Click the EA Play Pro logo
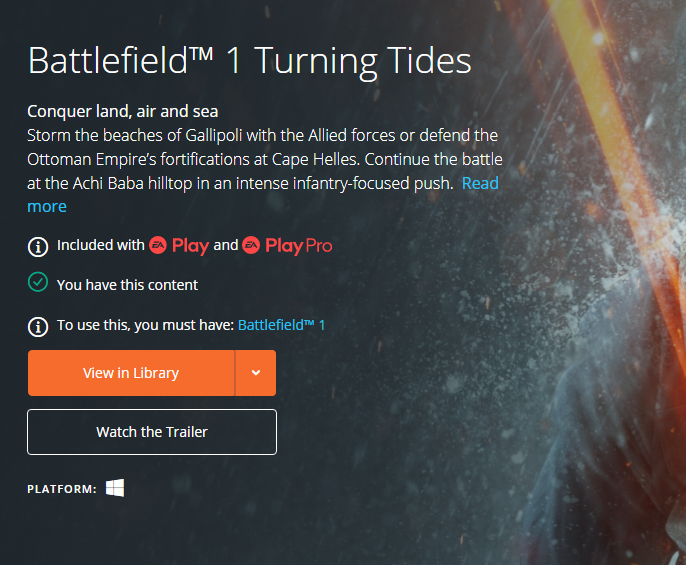 [287, 246]
